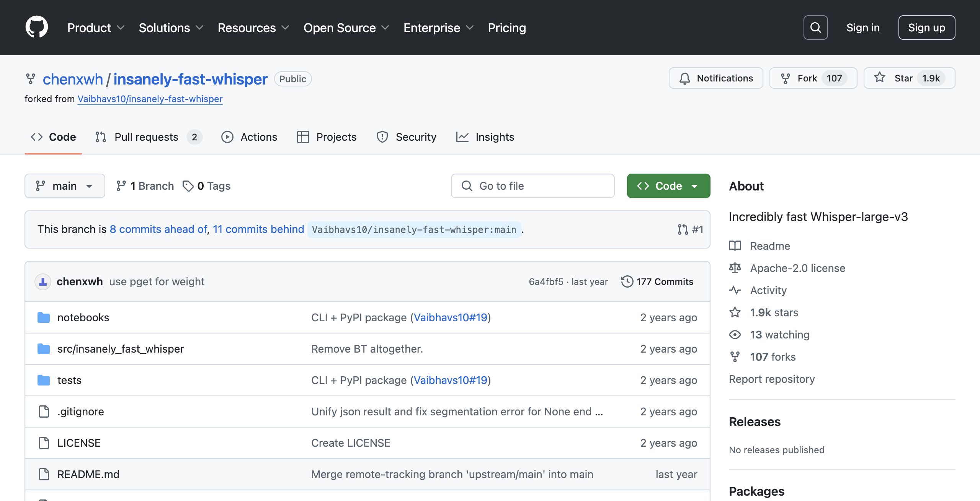This screenshot has width=980, height=501.
Task: Open the 177 Commits history link
Action: tap(657, 282)
